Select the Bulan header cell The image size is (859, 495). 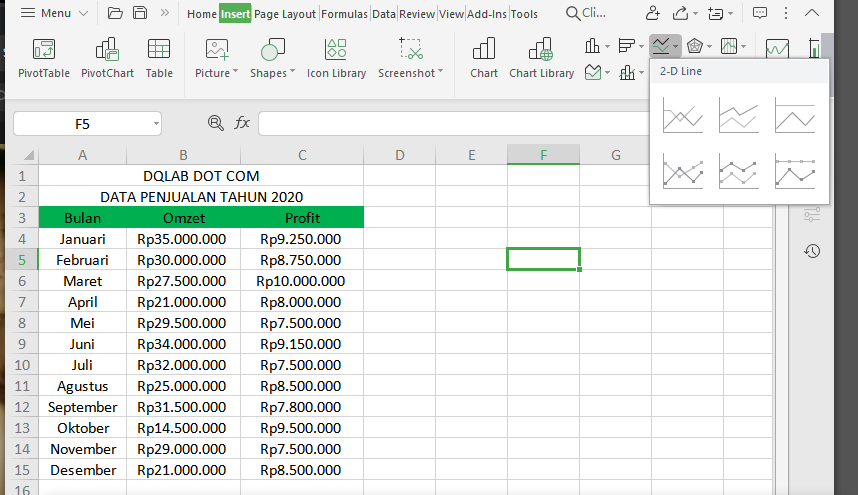click(x=82, y=218)
